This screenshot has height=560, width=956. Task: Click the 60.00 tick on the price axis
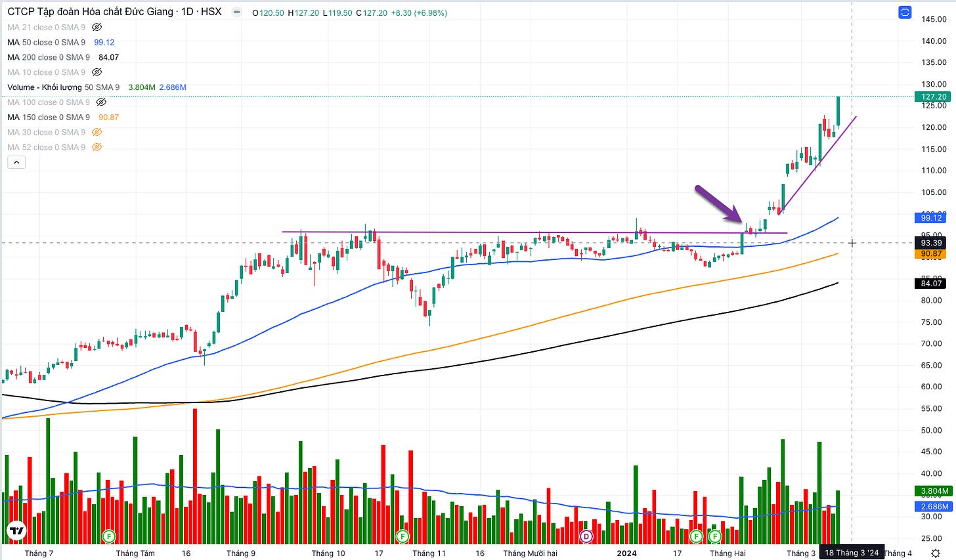point(934,387)
